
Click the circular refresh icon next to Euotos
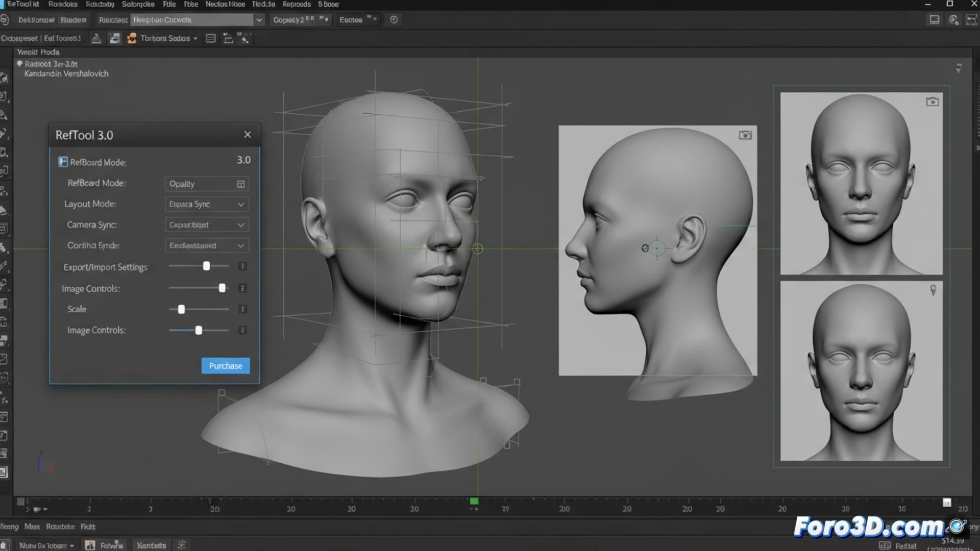point(394,19)
